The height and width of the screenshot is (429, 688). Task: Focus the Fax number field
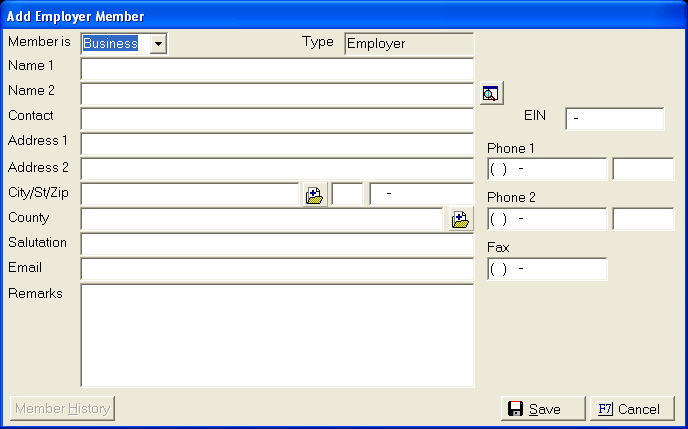[x=547, y=269]
